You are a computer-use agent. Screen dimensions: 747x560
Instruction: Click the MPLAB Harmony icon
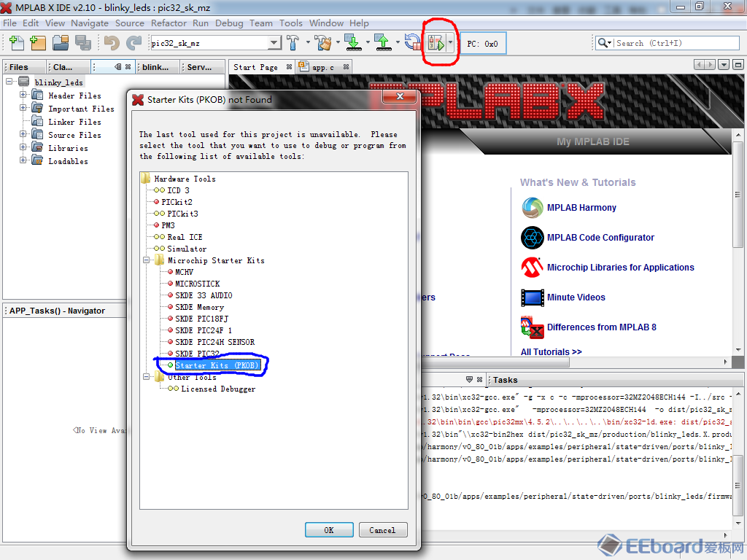point(532,208)
